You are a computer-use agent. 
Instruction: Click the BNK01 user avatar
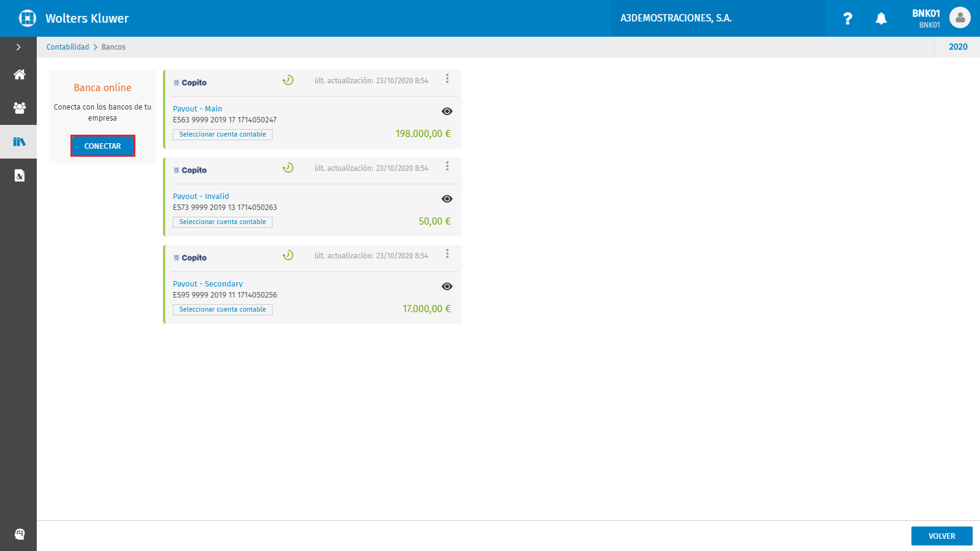[x=960, y=18]
